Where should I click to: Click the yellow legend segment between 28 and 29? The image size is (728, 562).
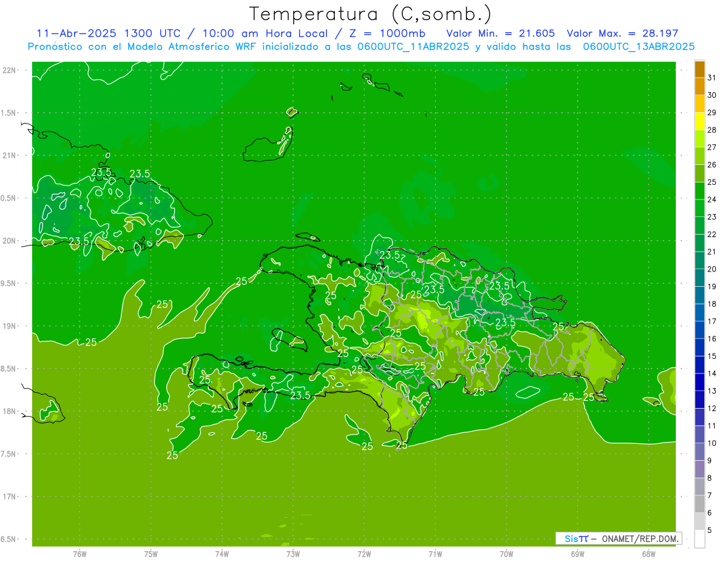699,121
